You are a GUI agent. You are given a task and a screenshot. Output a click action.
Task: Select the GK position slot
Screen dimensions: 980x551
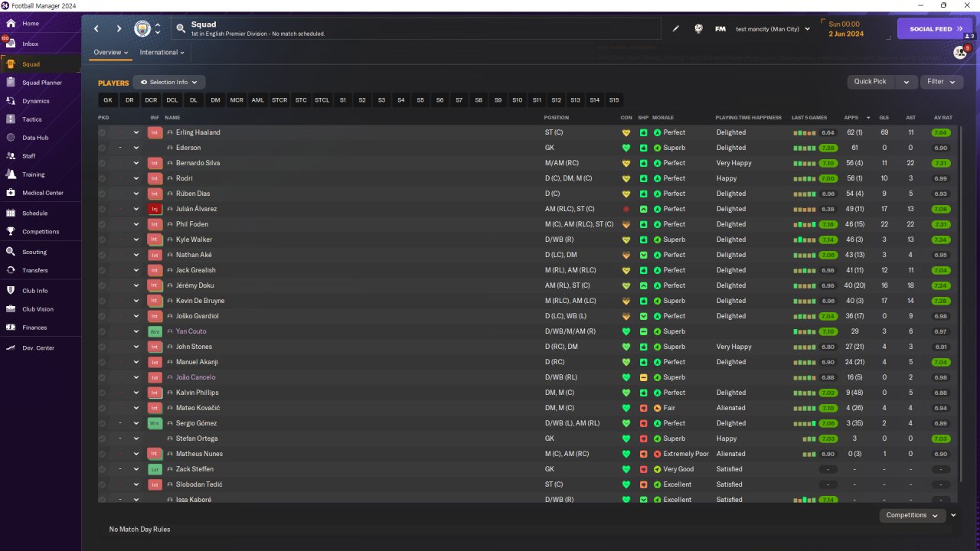coord(108,100)
